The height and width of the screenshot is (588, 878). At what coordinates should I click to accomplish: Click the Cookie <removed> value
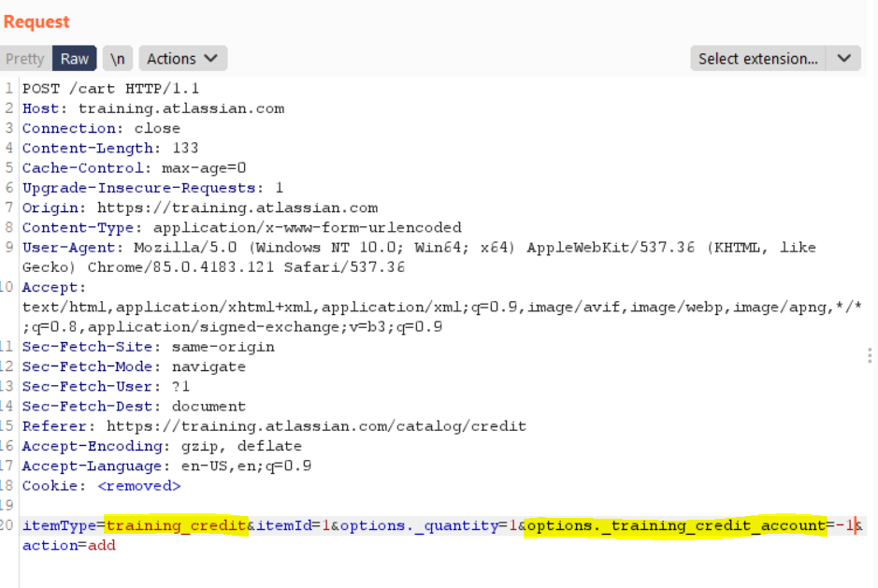tap(139, 486)
